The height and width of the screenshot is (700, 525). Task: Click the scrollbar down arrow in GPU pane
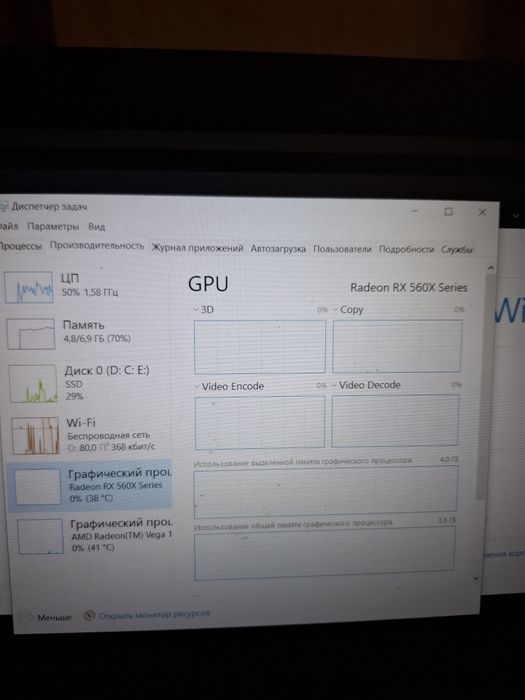point(476,579)
